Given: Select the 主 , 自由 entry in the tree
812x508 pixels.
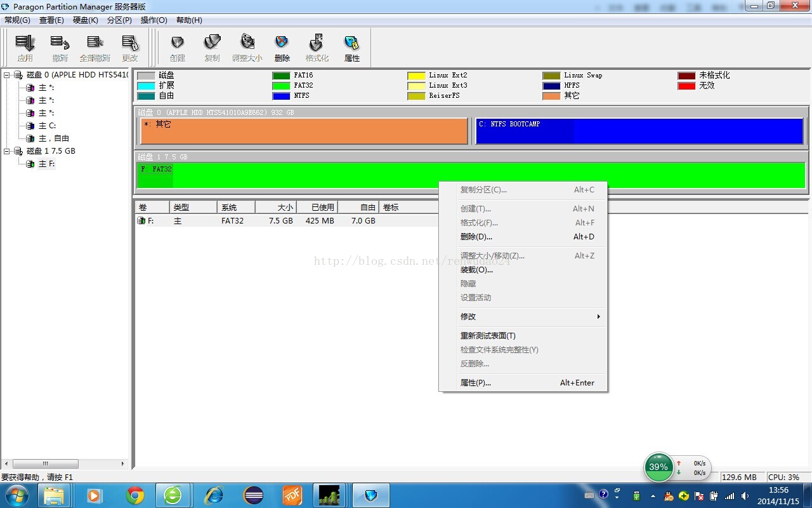Looking at the screenshot, I should (x=53, y=138).
